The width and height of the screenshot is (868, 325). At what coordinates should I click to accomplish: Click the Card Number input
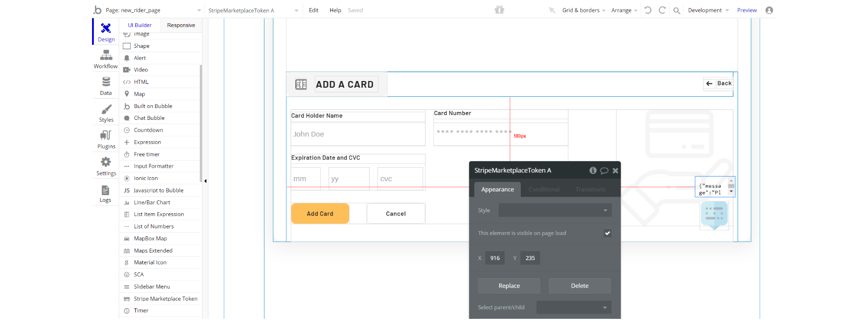tap(501, 134)
